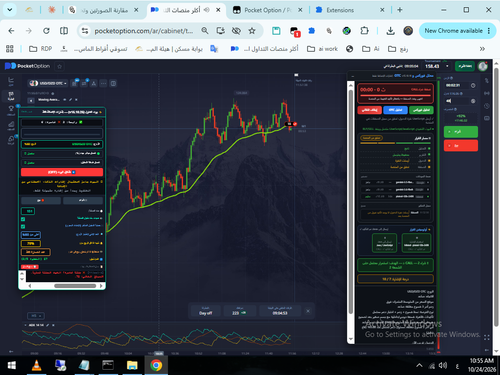Click the Chrome reload button
Screen dimensions: 500x375
(46, 31)
